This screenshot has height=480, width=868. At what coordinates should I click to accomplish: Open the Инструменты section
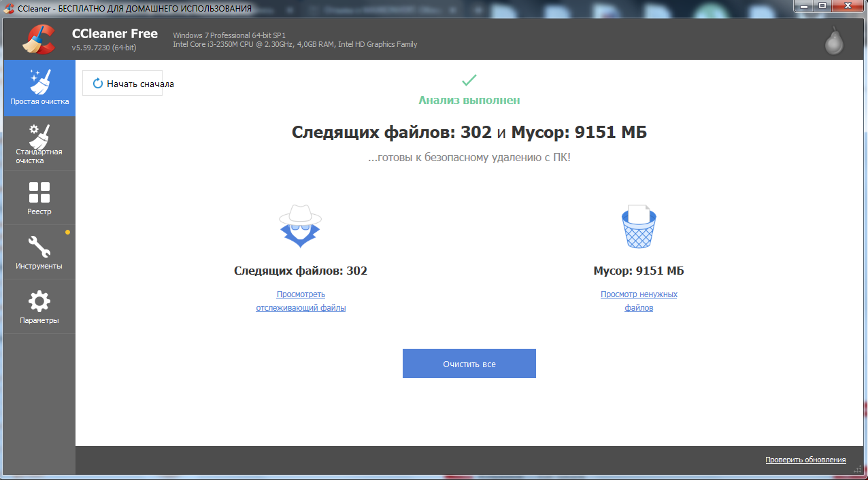39,252
